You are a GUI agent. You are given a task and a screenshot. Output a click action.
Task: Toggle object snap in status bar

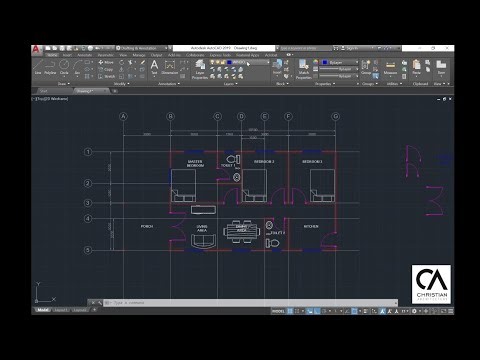pos(355,311)
